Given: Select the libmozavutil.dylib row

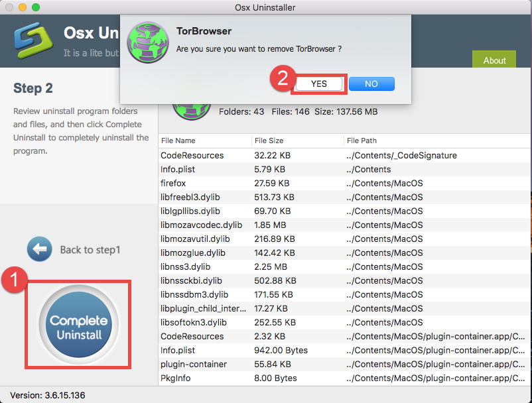Looking at the screenshot, I should (344, 239).
